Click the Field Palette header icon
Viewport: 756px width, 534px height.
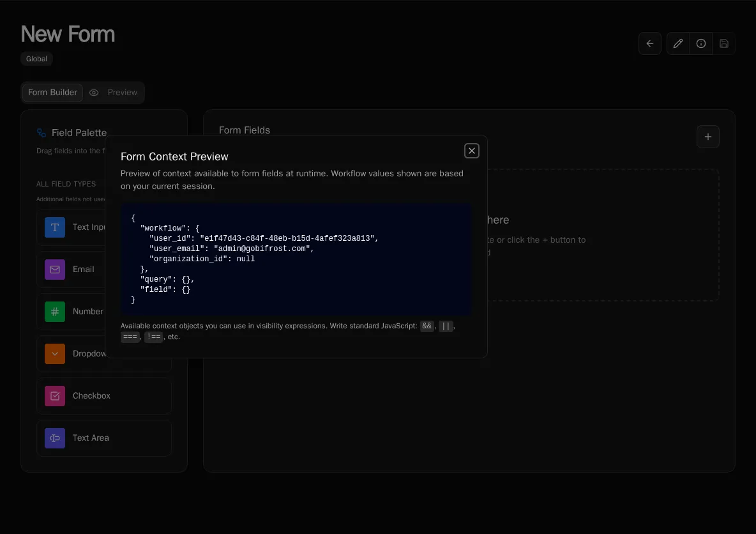[x=42, y=133]
